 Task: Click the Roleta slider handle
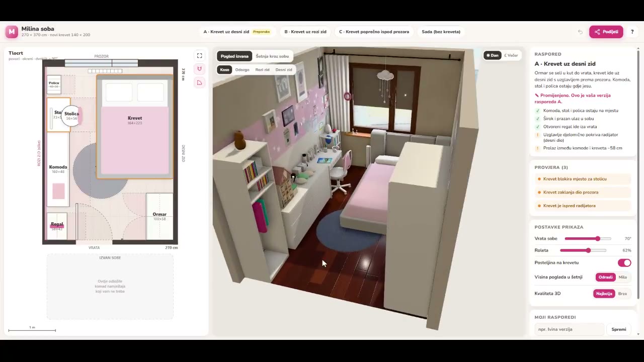[588, 250]
